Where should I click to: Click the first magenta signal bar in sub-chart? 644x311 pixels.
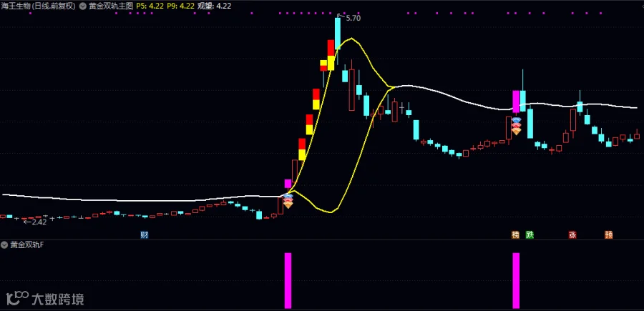click(288, 281)
